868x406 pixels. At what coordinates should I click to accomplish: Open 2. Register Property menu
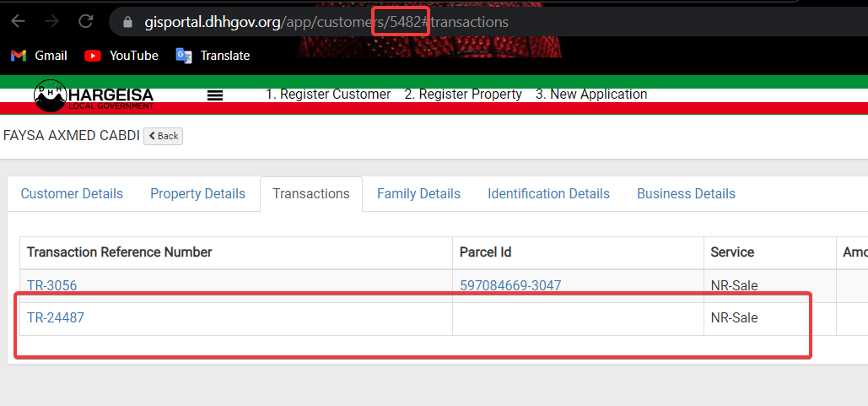[x=463, y=95]
